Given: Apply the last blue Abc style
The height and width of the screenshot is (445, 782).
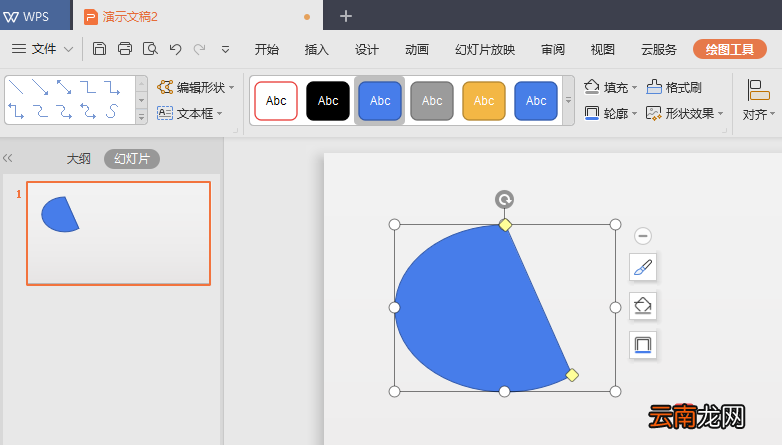Looking at the screenshot, I should [x=536, y=101].
